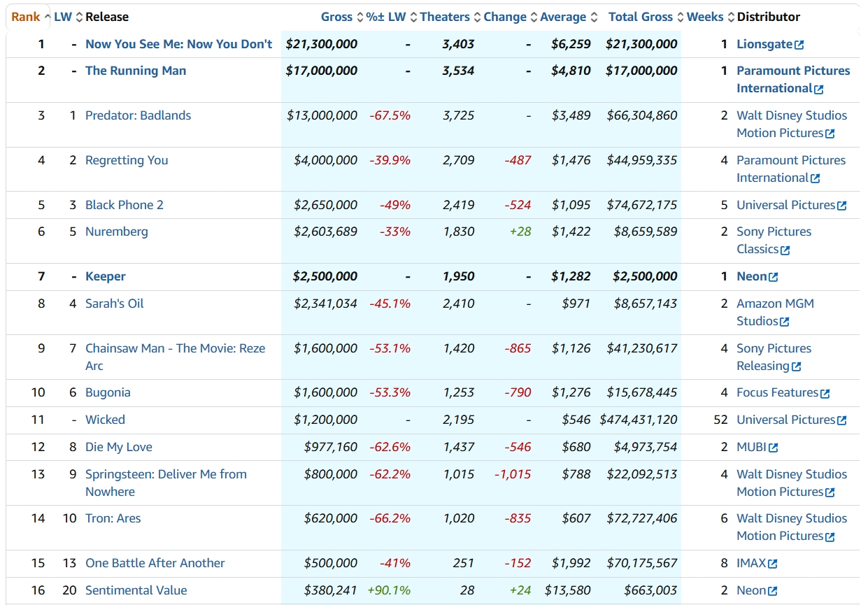Screen dimensions: 868x605
Task: Click external link icon beside Sony Pictures Releasing
Action: pos(796,366)
